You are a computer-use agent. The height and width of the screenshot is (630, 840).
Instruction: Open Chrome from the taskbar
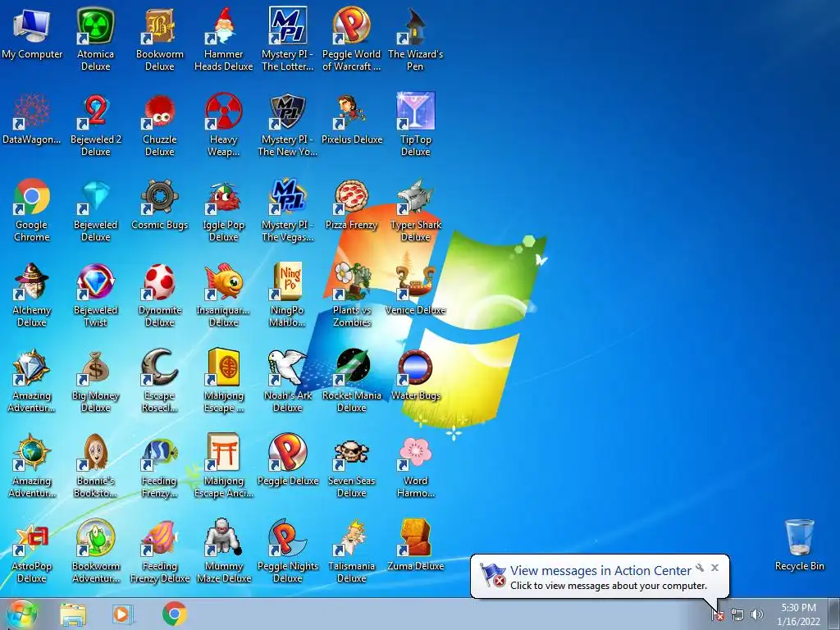point(174,614)
